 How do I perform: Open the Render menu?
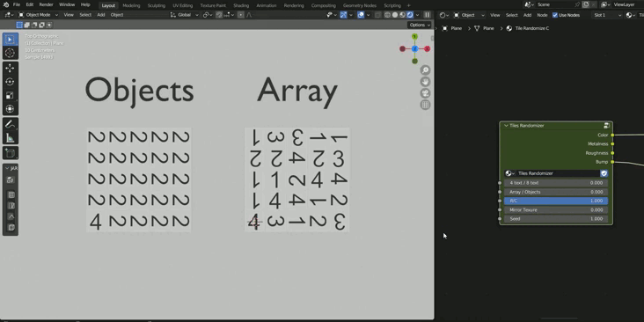click(x=46, y=5)
